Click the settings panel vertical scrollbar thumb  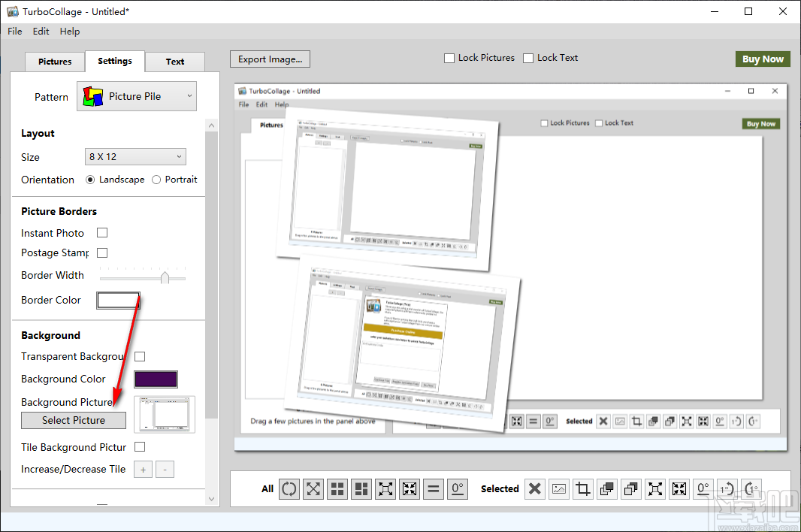coord(211,275)
